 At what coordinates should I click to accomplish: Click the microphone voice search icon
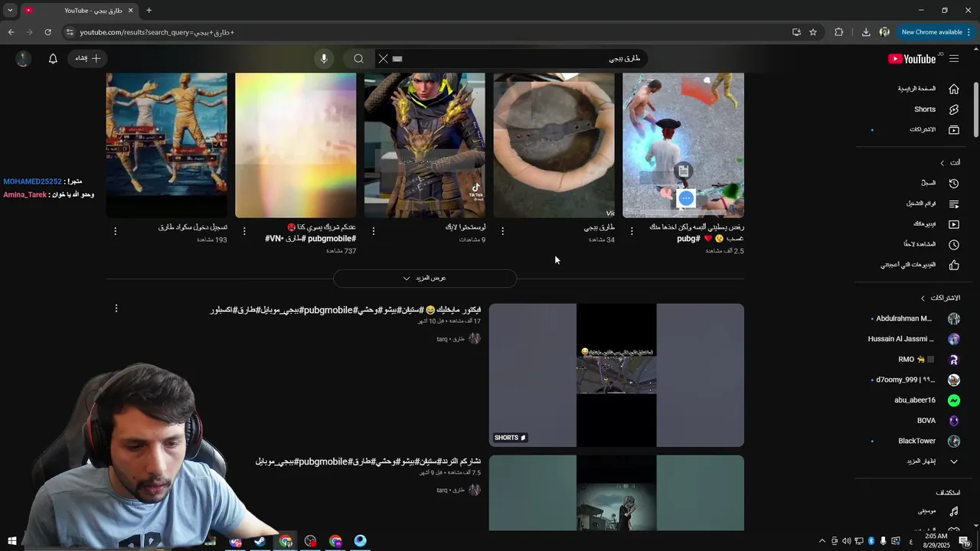324,59
